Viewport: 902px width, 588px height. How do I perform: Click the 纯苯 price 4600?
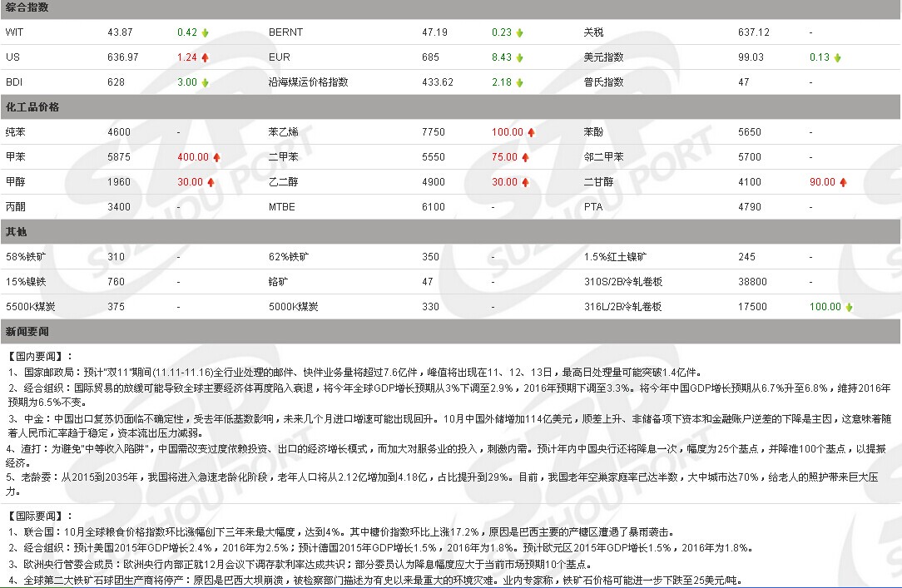click(118, 131)
